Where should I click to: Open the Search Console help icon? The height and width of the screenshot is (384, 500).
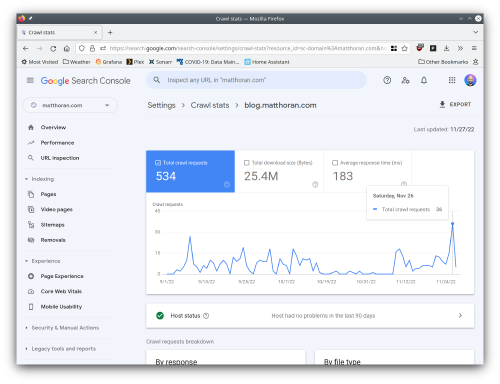point(387,80)
